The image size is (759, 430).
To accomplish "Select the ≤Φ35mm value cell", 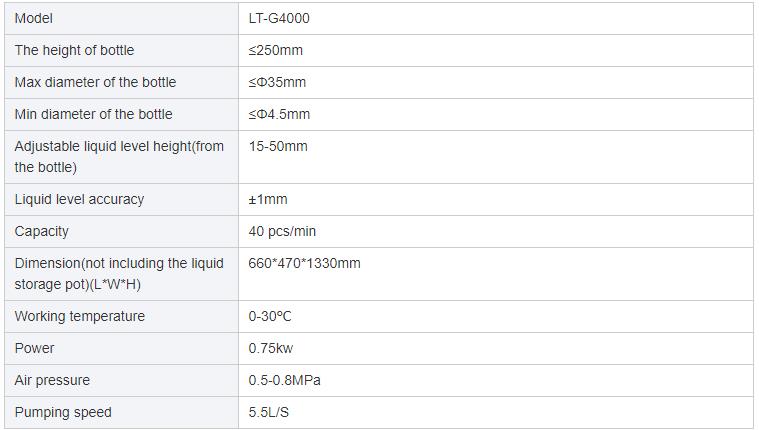I will (x=496, y=82).
